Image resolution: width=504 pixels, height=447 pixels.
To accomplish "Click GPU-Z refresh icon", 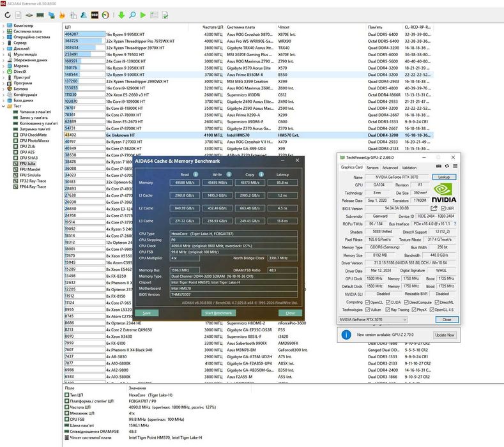I will tap(447, 166).
